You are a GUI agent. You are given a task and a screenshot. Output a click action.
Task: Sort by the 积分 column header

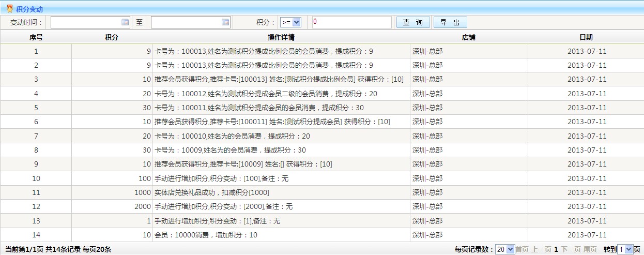pos(112,37)
